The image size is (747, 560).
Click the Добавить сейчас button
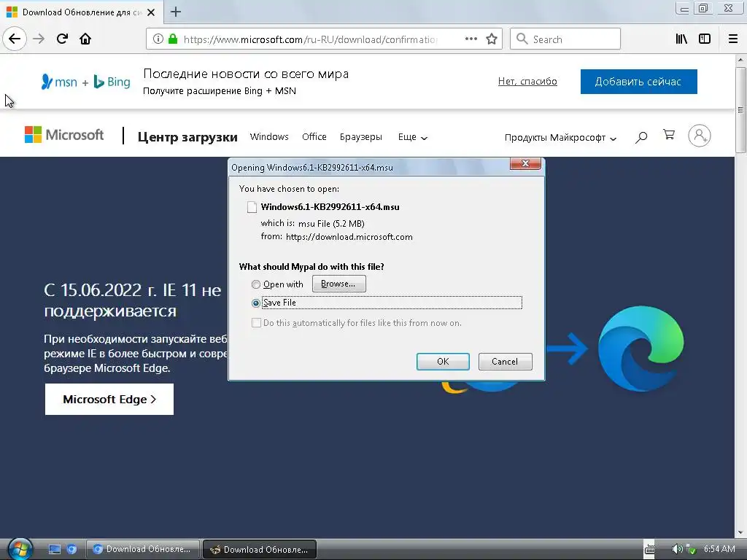638,82
